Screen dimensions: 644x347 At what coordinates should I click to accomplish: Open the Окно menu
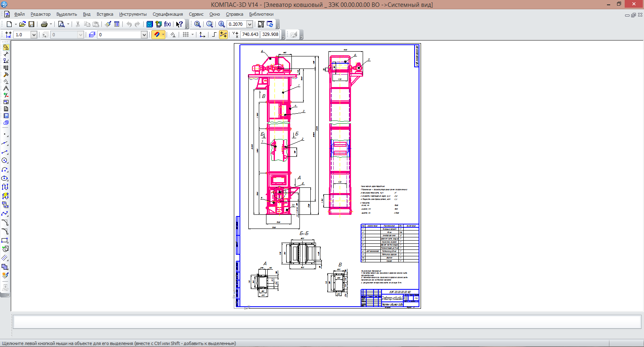click(215, 14)
